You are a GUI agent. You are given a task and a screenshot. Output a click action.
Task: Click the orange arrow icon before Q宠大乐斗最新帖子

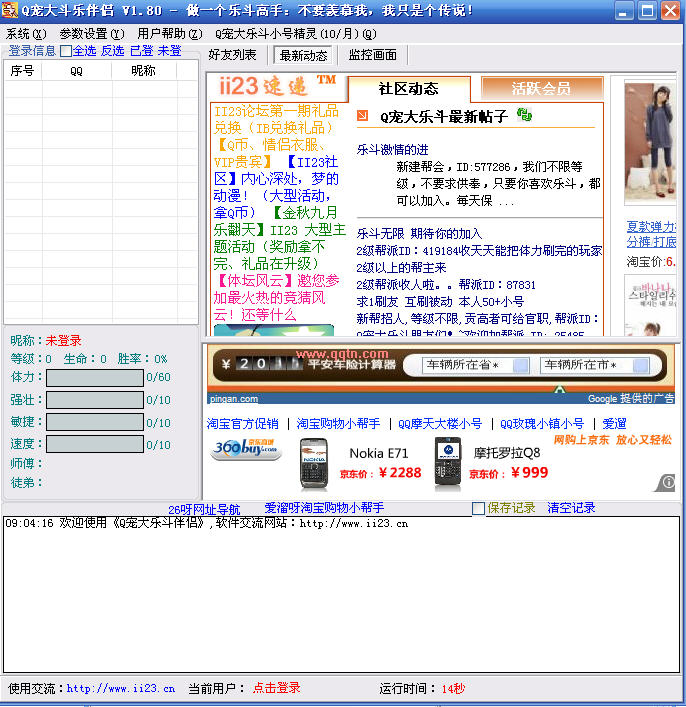[362, 116]
